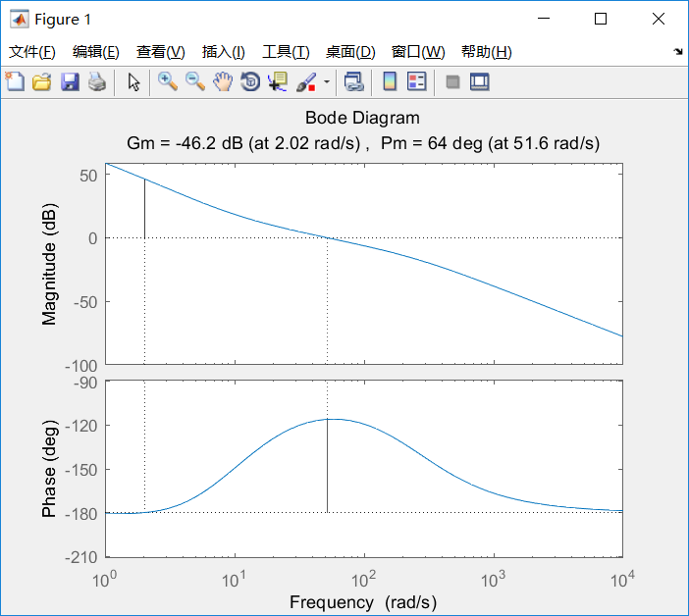The image size is (689, 616).
Task: Activate the Zoom In magnifier tool
Action: [x=168, y=81]
